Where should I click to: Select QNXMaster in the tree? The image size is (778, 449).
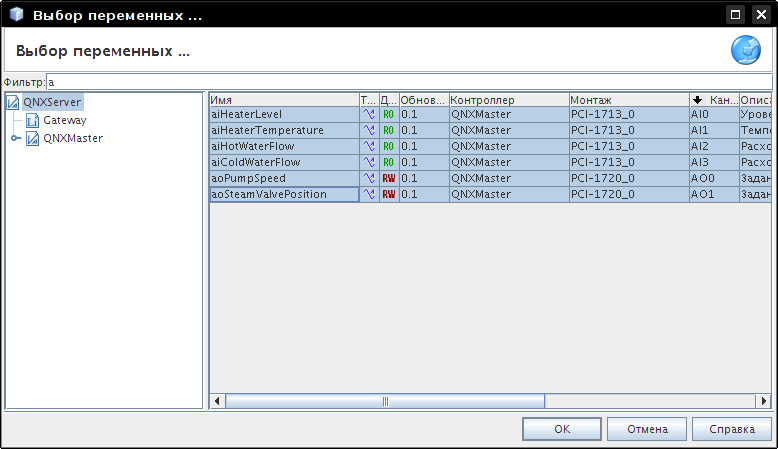click(73, 138)
